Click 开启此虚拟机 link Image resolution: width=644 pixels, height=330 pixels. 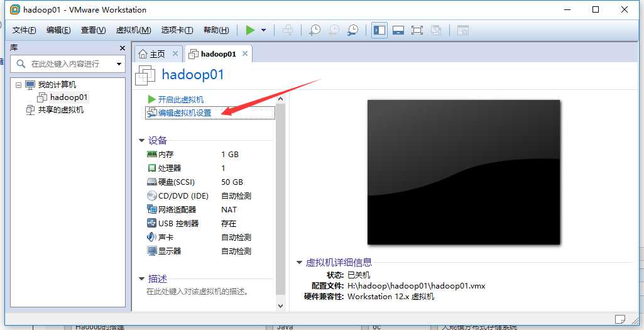point(181,99)
